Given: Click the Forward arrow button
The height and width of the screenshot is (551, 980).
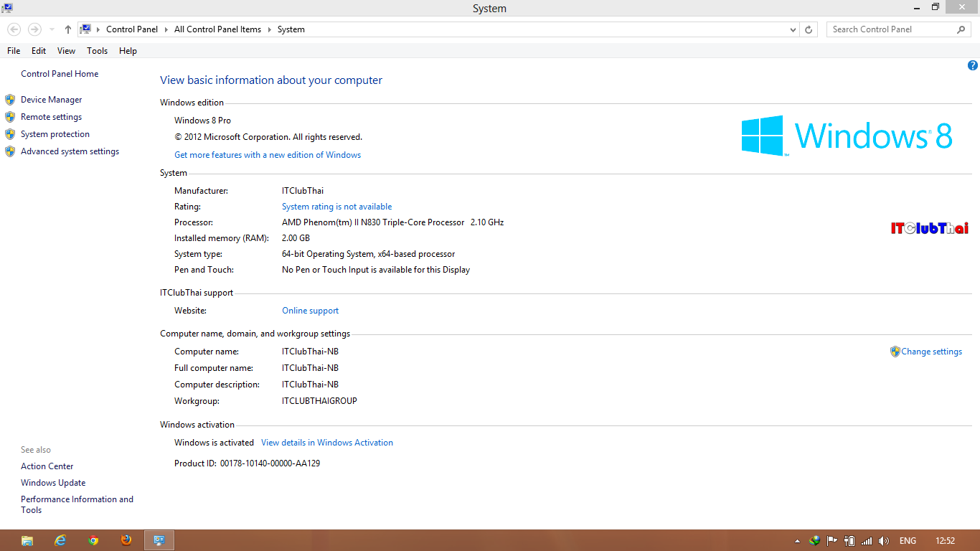Looking at the screenshot, I should click(34, 29).
